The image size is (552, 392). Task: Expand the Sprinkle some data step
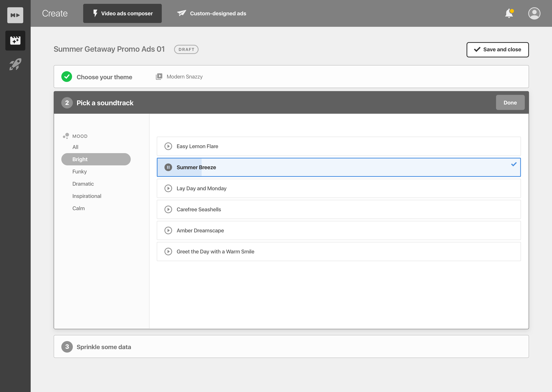(x=104, y=347)
